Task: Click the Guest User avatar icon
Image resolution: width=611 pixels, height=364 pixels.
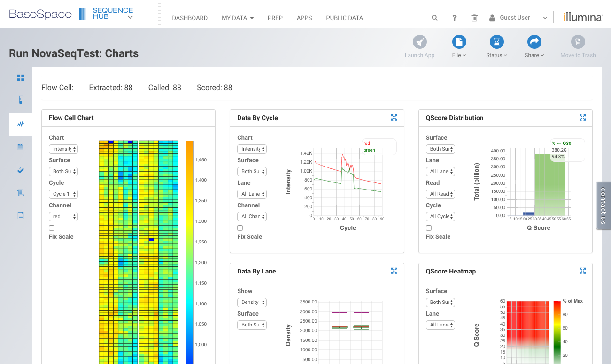Action: (492, 18)
